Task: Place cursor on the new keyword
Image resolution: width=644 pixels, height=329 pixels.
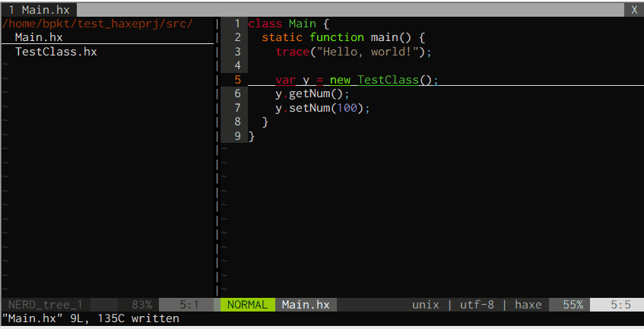Action: pyautogui.click(x=340, y=80)
